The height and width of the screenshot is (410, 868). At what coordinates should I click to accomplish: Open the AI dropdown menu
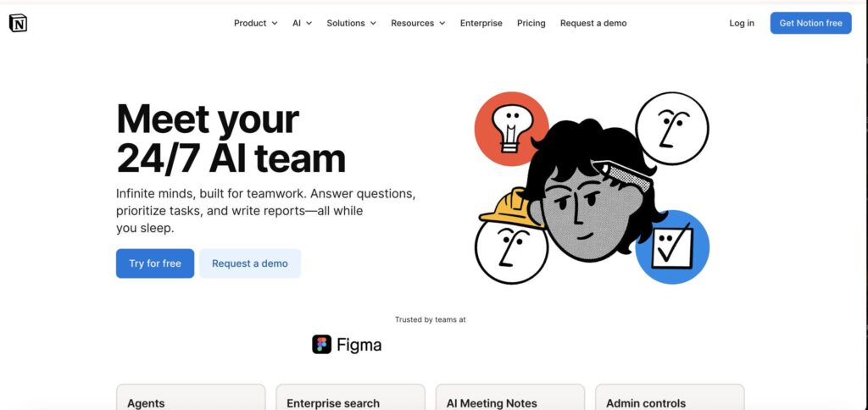(303, 23)
